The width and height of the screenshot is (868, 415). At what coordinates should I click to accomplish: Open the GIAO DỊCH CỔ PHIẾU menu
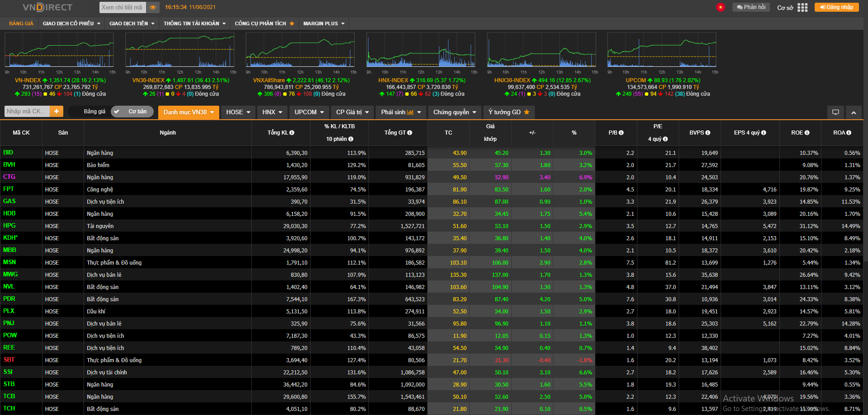pyautogui.click(x=71, y=23)
